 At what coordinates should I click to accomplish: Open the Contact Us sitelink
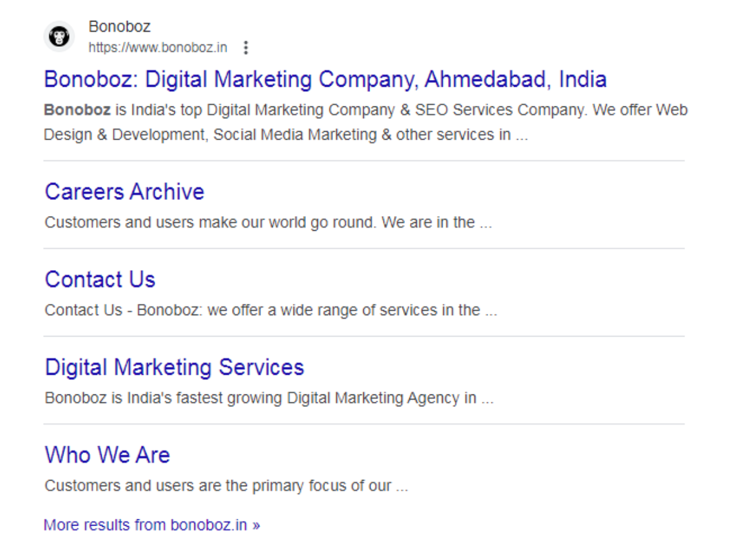100,279
